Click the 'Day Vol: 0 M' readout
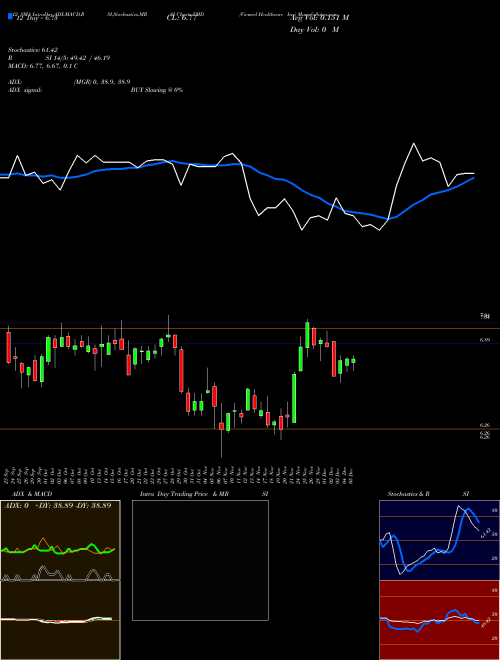Viewport: 500px width, 660px height. point(314,30)
